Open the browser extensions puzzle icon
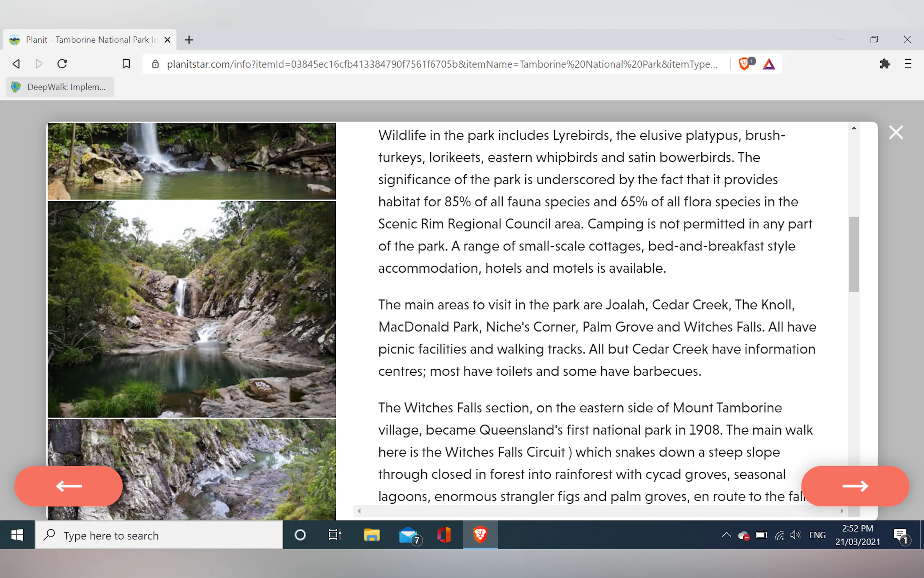The height and width of the screenshot is (578, 924). coord(885,63)
